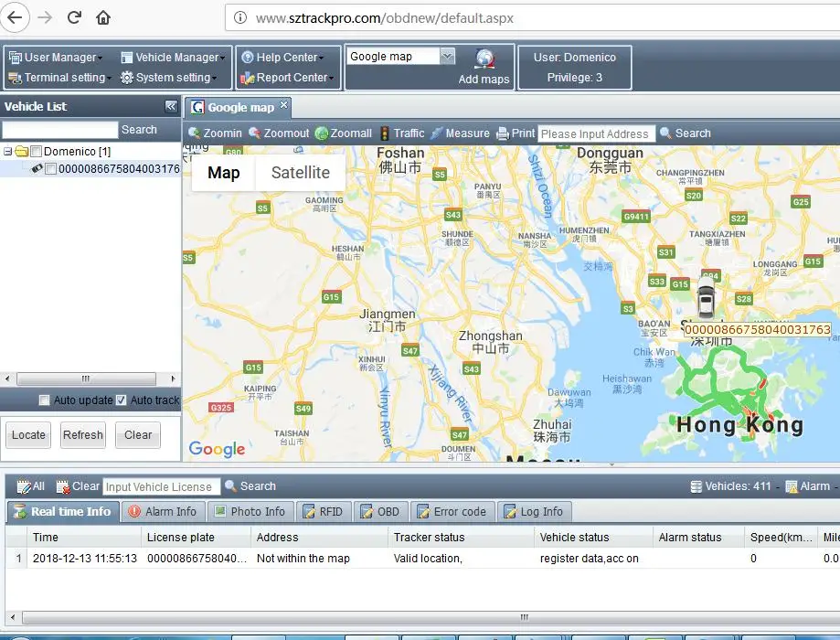The height and width of the screenshot is (640, 840).
Task: Enable the Auto update checkbox
Action: click(x=44, y=400)
